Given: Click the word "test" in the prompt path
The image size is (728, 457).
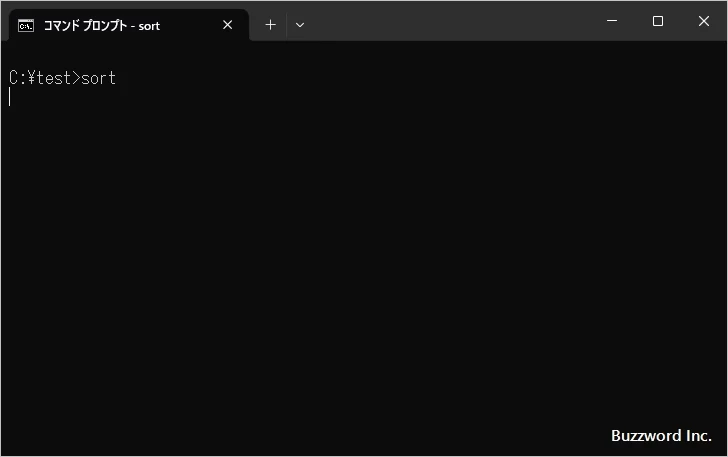Looking at the screenshot, I should (54, 78).
